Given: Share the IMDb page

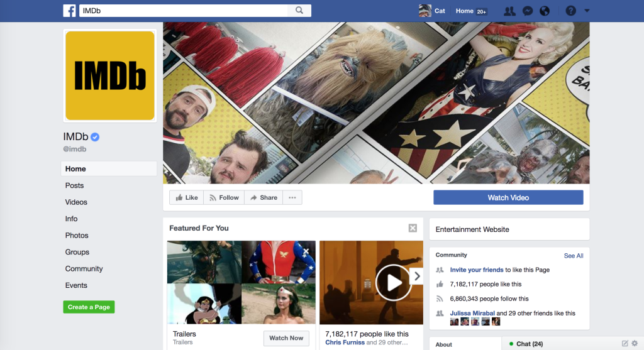Looking at the screenshot, I should [264, 197].
